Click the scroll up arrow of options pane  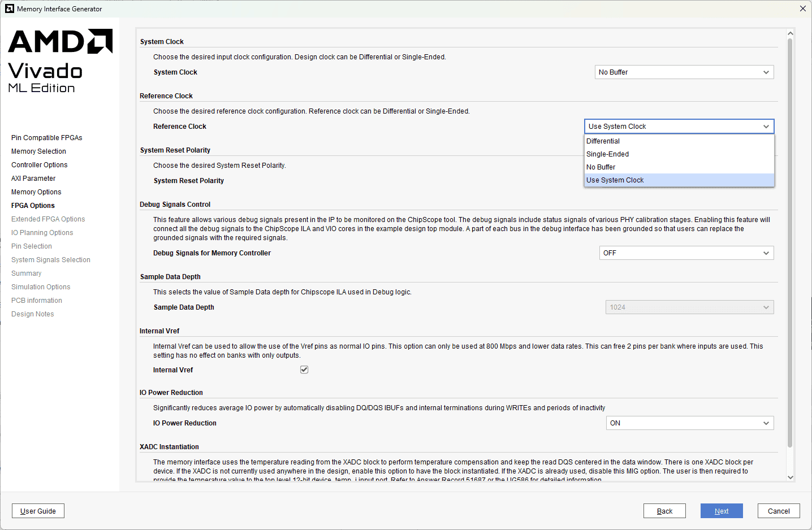[x=790, y=33]
